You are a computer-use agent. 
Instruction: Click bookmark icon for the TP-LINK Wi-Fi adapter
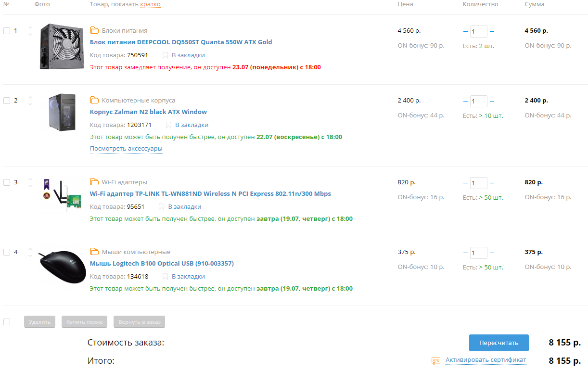[x=161, y=206]
